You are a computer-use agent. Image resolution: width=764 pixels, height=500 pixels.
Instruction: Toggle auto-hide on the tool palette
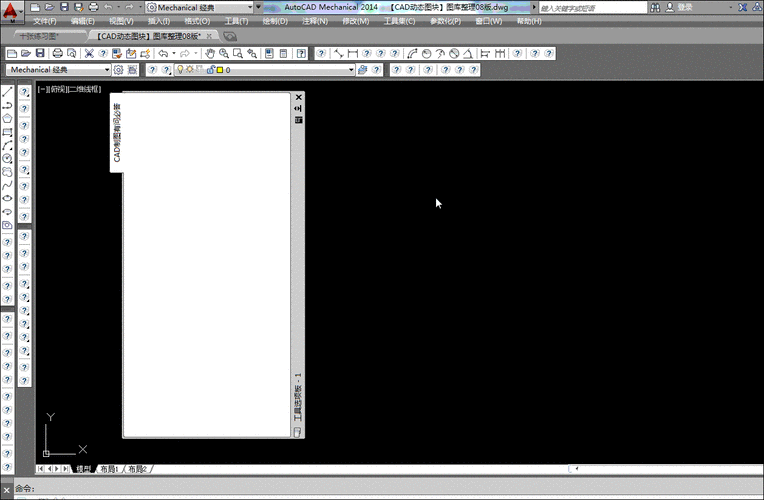tap(298, 108)
